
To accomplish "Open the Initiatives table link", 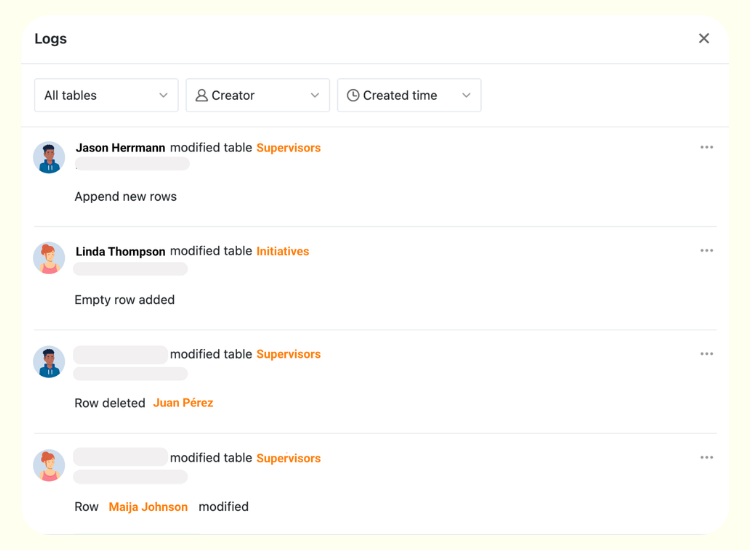I will [x=283, y=252].
